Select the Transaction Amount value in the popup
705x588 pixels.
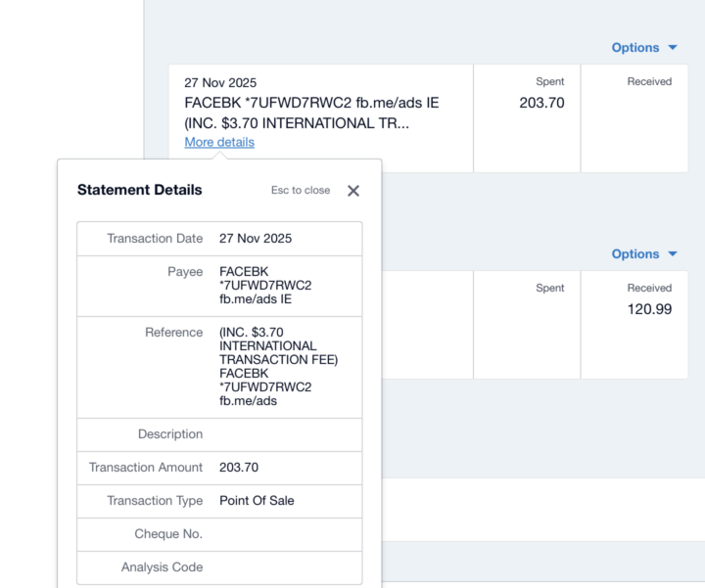tap(239, 468)
